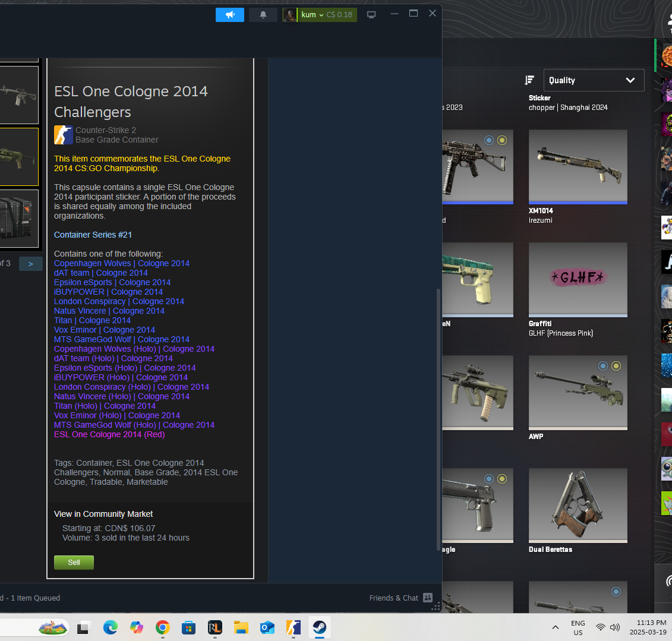The height and width of the screenshot is (641, 672).
Task: Open Steam announcements megaphone button
Action: (230, 15)
